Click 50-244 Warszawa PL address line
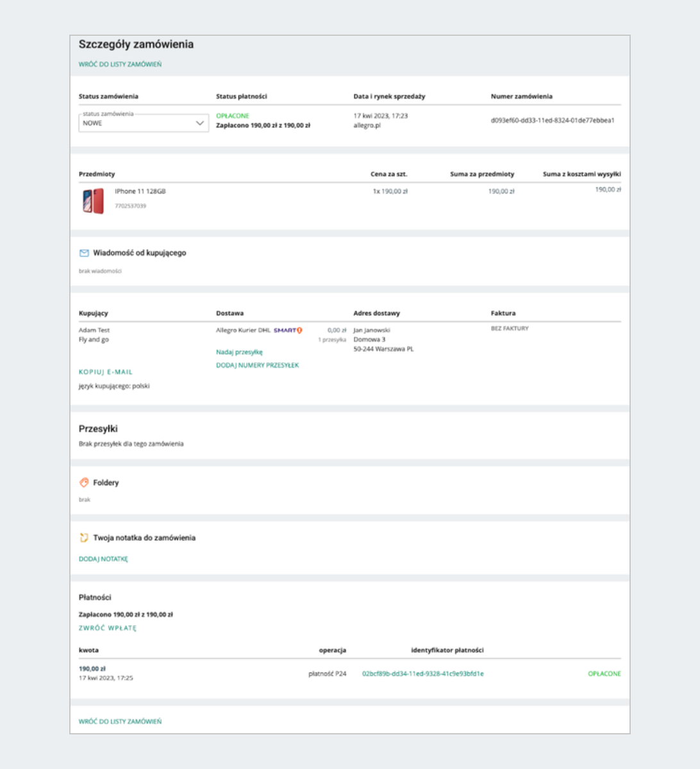Screen dimensions: 700x769 [384, 349]
